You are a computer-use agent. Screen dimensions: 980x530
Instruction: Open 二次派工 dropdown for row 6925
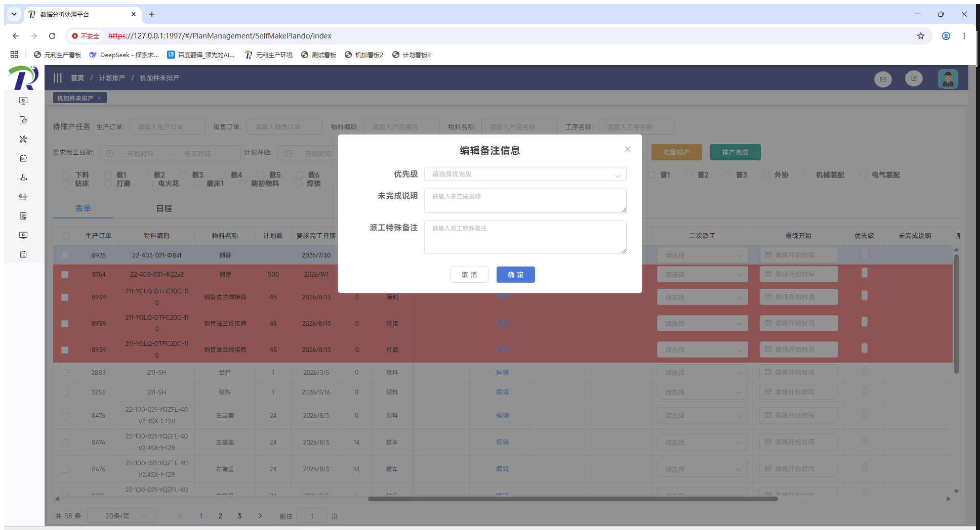(703, 255)
